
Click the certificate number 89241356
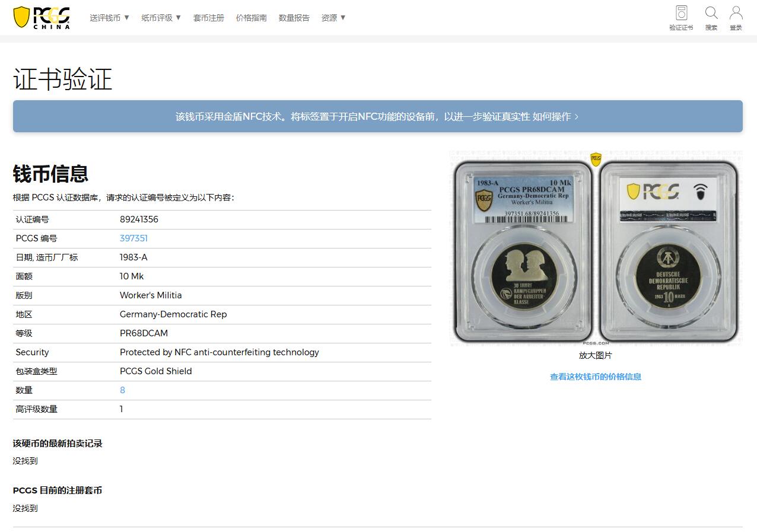[x=139, y=219]
